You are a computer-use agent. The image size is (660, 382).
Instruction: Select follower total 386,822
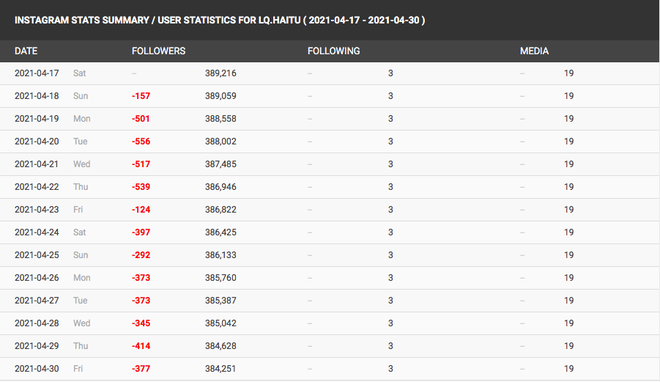click(x=221, y=210)
